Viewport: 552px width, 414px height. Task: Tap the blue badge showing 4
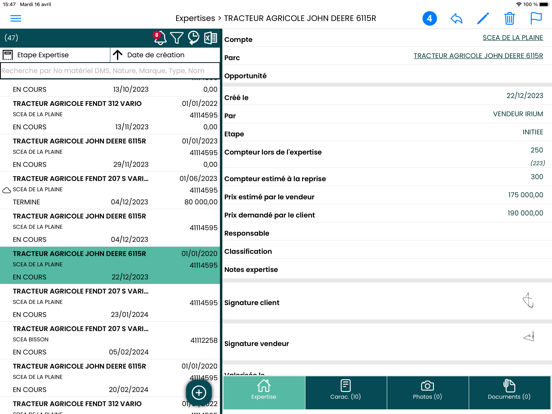click(x=429, y=18)
